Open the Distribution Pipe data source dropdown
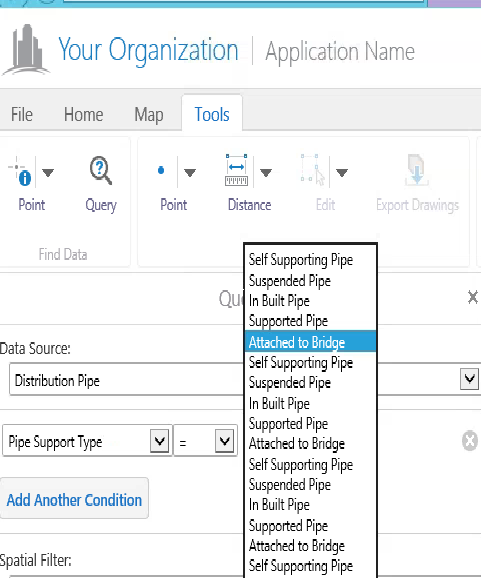481x578 pixels. click(469, 379)
